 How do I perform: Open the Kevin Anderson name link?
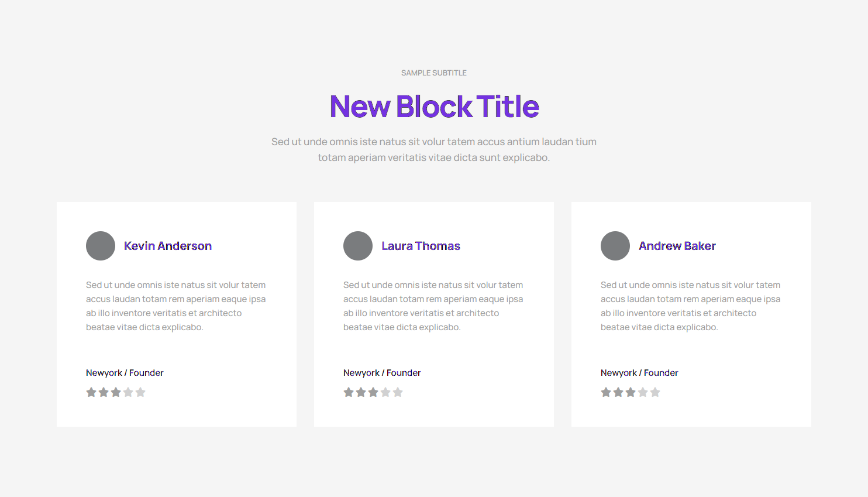168,246
